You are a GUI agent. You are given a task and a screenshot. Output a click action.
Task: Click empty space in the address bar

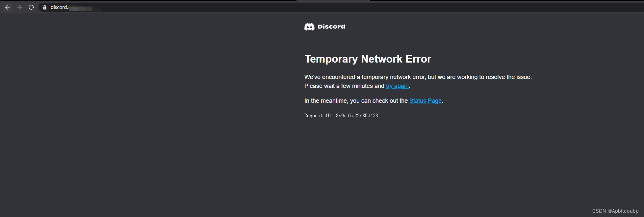click(x=362, y=7)
